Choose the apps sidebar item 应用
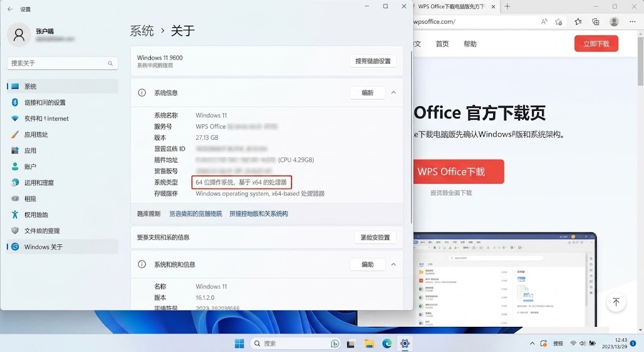 [62, 150]
